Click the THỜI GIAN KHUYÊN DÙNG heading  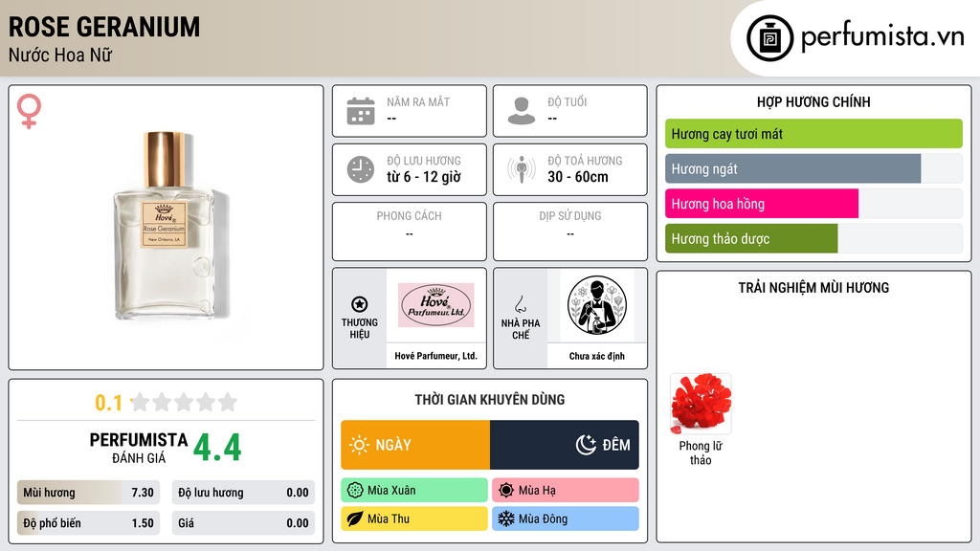pos(490,400)
